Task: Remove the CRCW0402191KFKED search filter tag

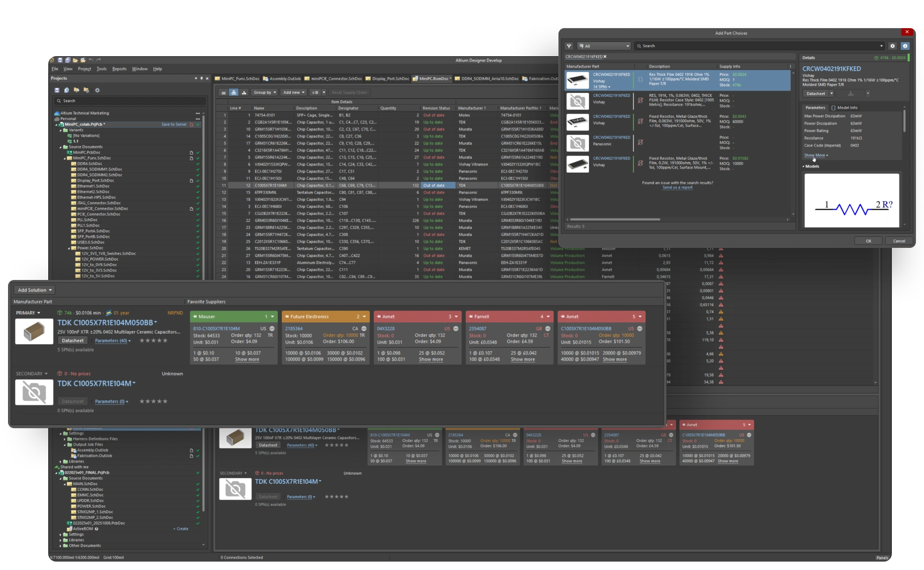Action: pos(605,57)
